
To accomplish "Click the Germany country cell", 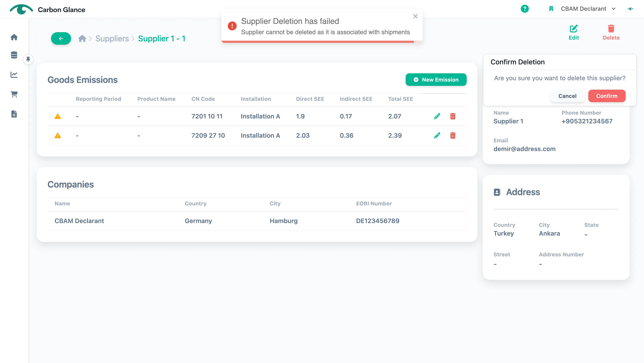I will (198, 221).
